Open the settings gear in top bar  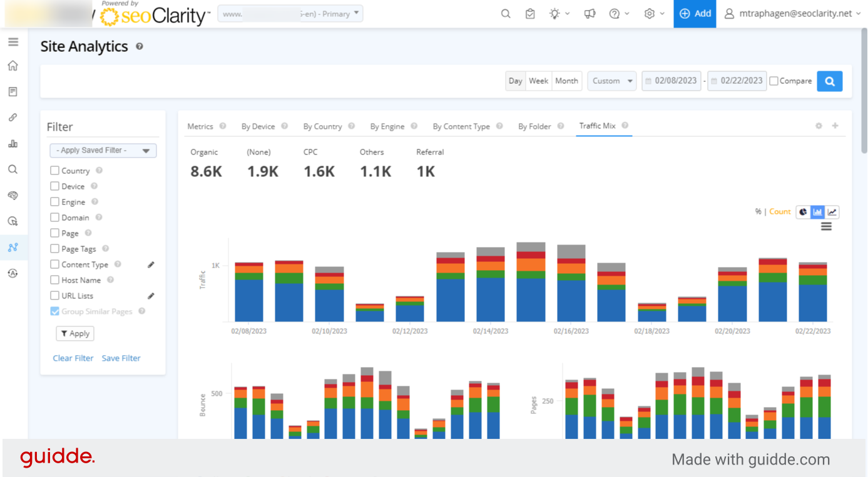[650, 14]
